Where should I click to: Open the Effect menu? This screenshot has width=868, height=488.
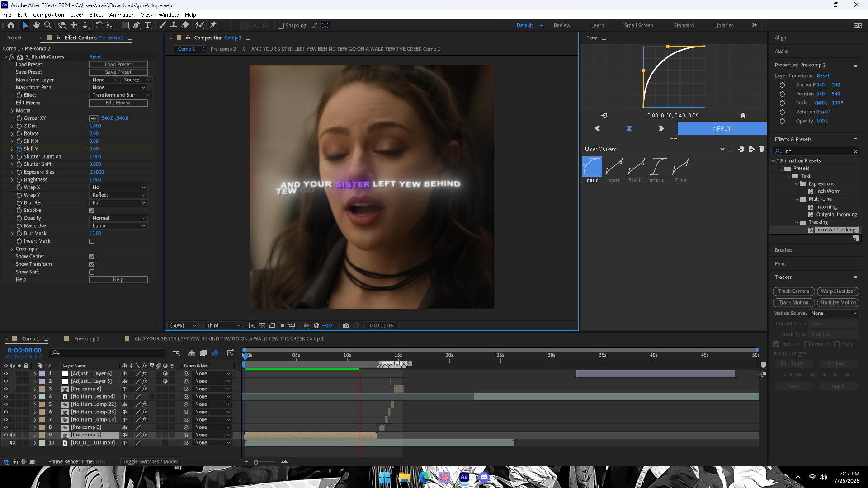coord(96,14)
